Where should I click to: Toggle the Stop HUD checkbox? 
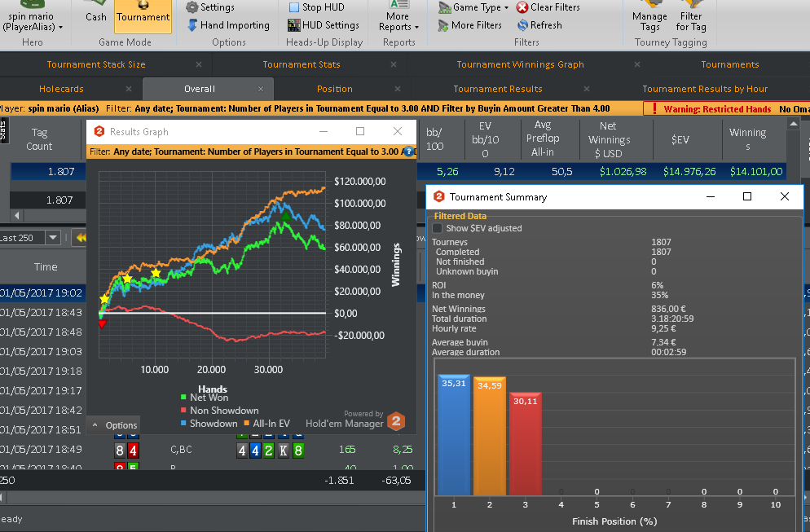(x=294, y=7)
